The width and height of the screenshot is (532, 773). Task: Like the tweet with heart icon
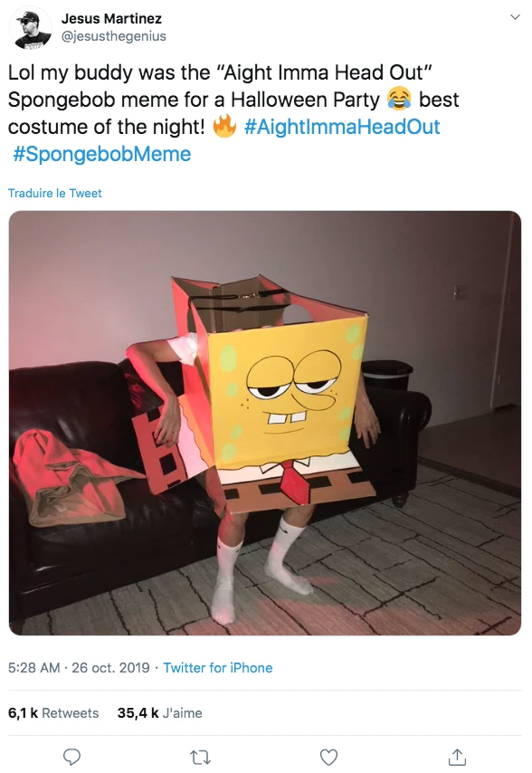[328, 757]
